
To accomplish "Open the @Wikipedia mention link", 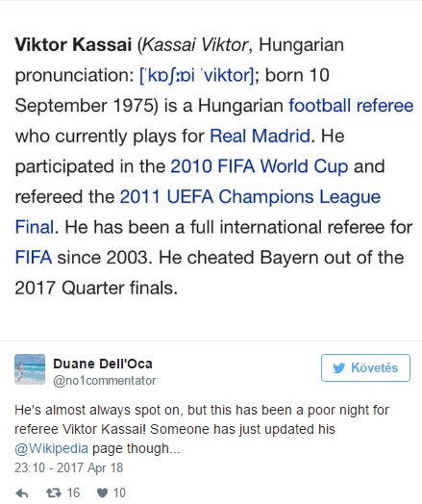I will tap(51, 448).
